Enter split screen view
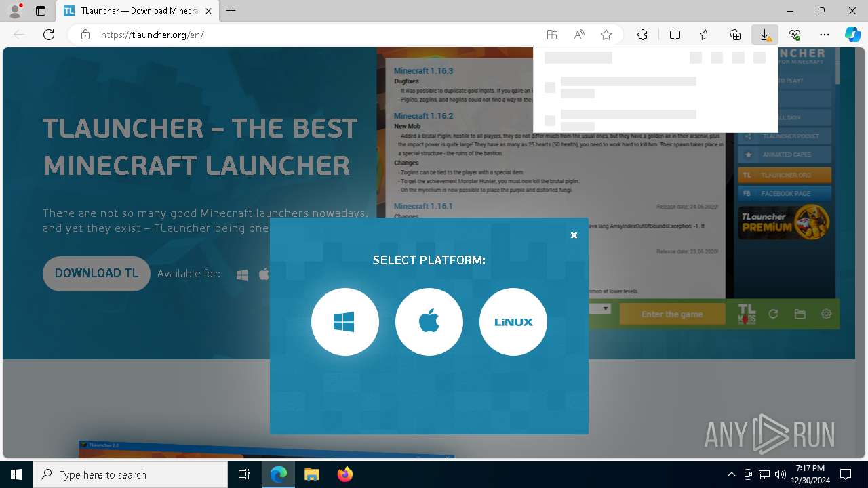 pos(675,35)
